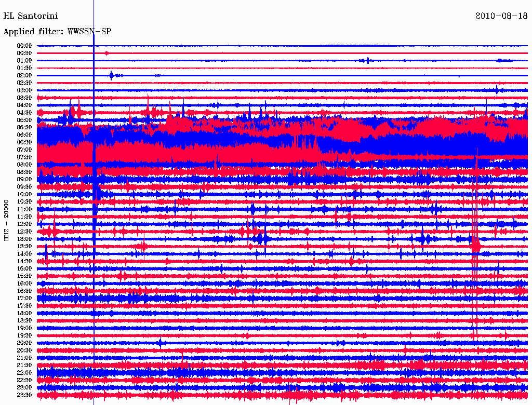Select the 20:00 time label
The width and height of the screenshot is (532, 405).
point(24,343)
